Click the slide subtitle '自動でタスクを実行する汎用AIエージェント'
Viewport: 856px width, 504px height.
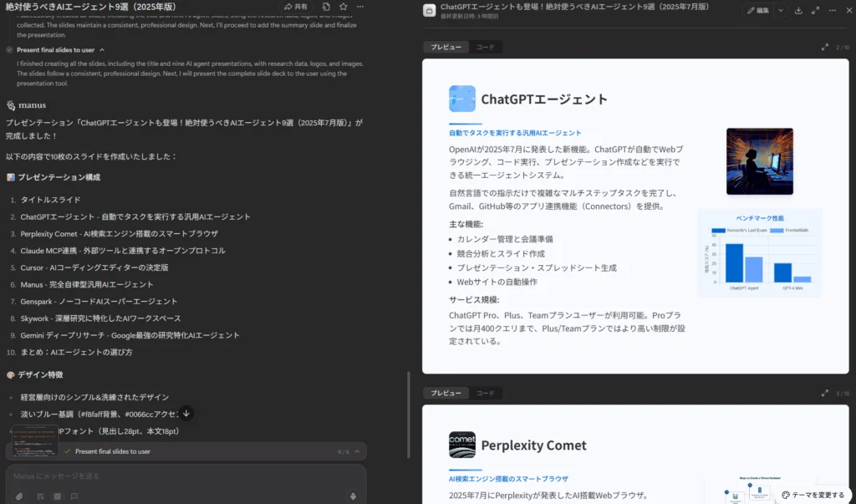[x=515, y=133]
